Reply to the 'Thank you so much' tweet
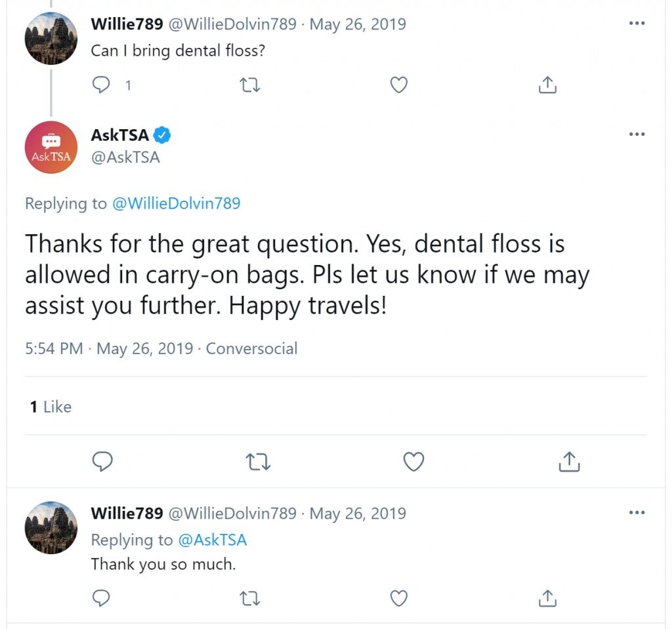Viewport: 672px width, 629px height. 102,598
